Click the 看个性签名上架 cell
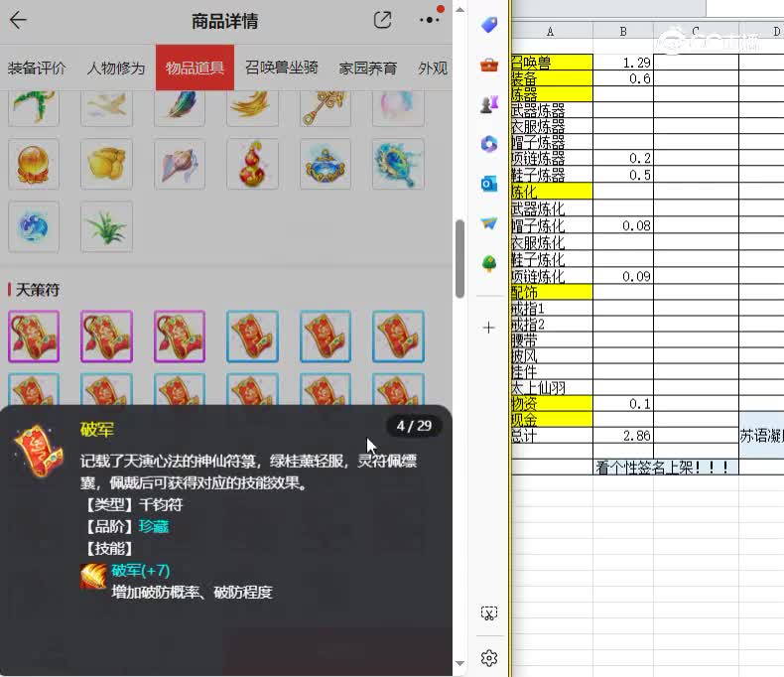Viewport: 784px width, 677px height. pyautogui.click(x=666, y=467)
